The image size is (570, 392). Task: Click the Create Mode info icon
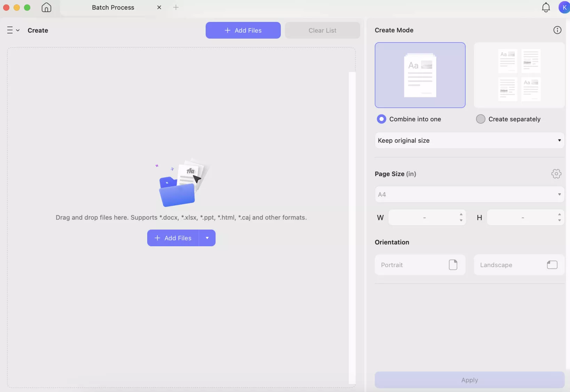point(556,30)
